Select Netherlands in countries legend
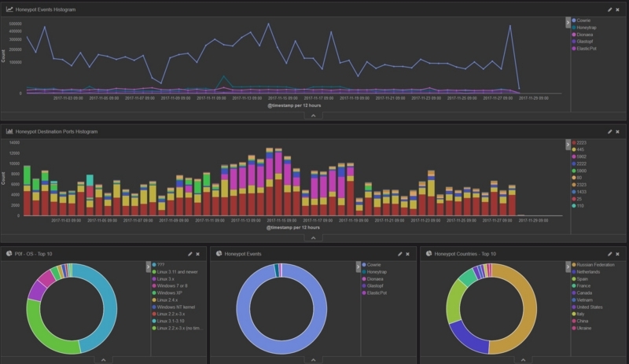 tap(588, 272)
